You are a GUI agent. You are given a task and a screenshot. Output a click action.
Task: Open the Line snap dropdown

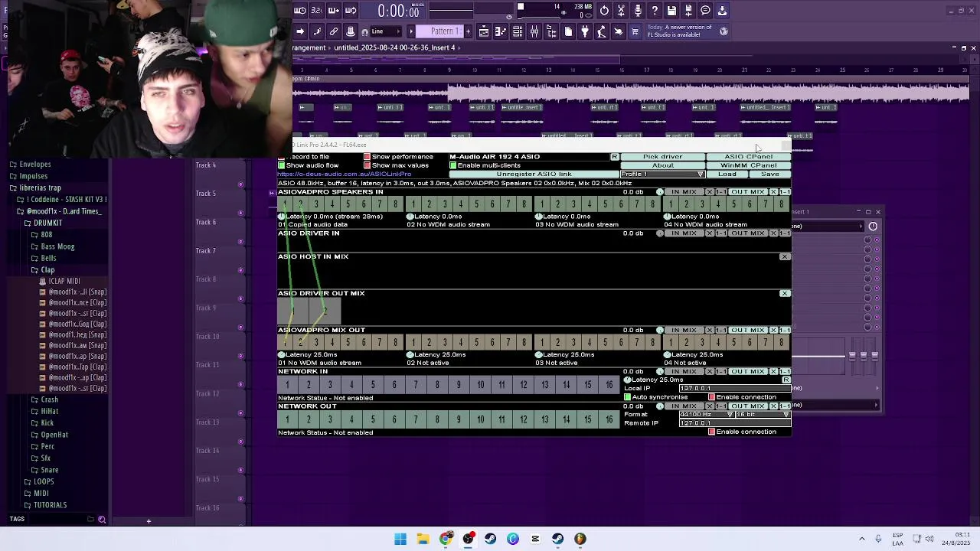[384, 31]
